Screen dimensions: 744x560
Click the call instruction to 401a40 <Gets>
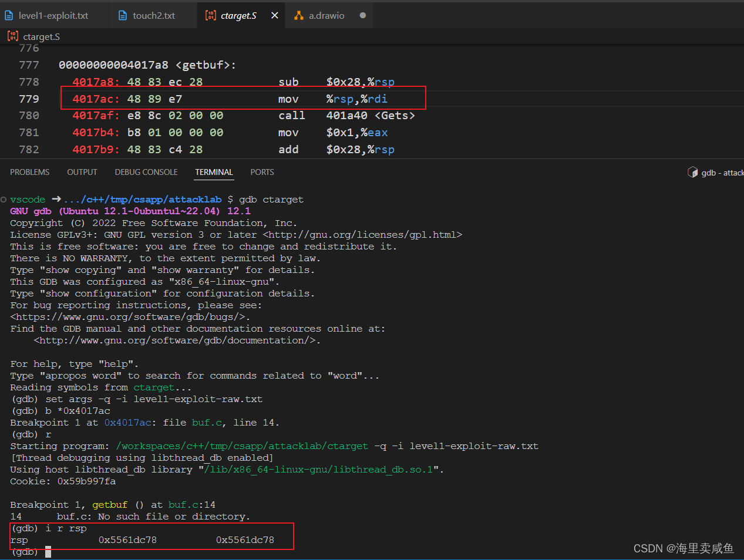[346, 116]
